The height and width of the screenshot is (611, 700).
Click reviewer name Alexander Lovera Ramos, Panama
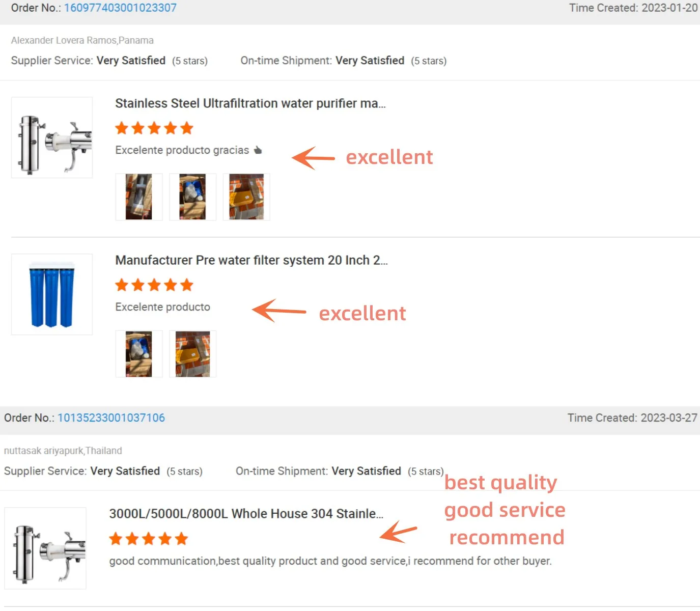coord(82,41)
